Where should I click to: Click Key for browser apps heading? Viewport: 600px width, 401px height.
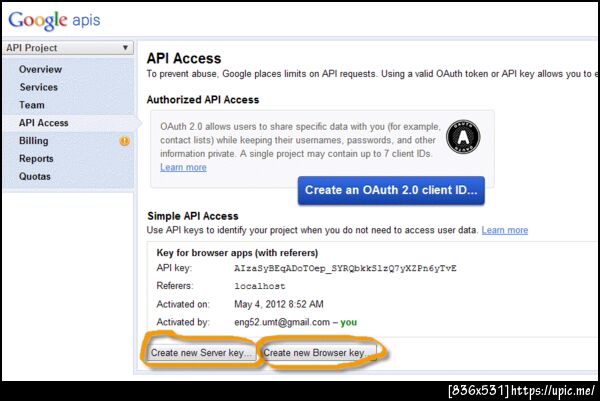(237, 253)
